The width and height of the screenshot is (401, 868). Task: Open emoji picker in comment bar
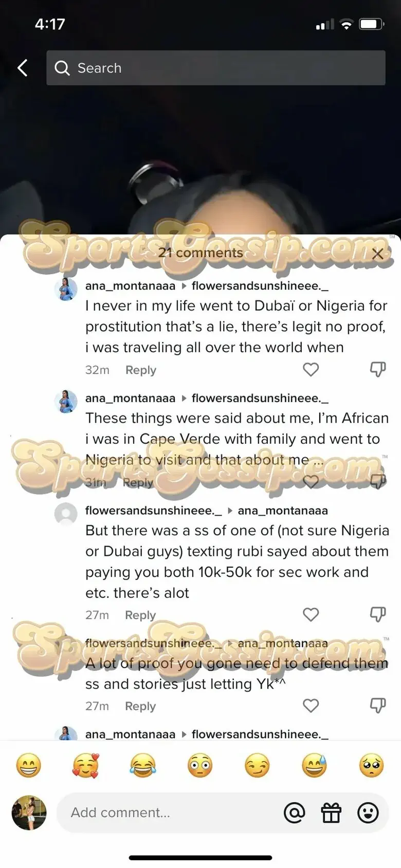(368, 813)
